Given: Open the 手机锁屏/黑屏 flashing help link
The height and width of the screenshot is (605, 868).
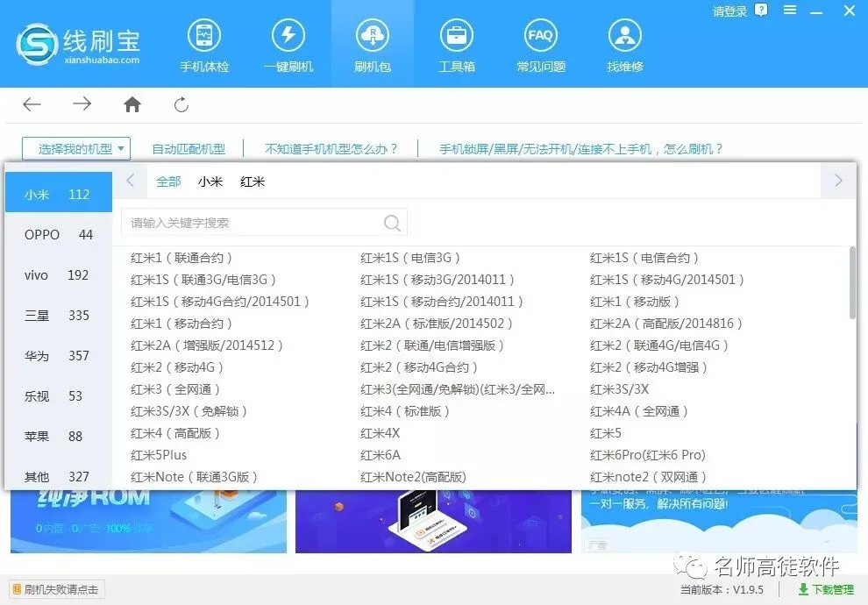Looking at the screenshot, I should [580, 149].
